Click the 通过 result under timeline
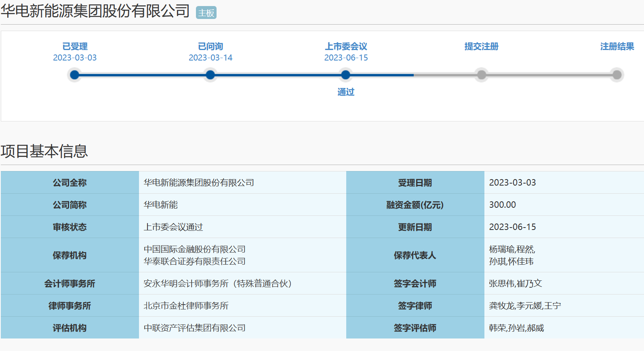 tap(346, 92)
